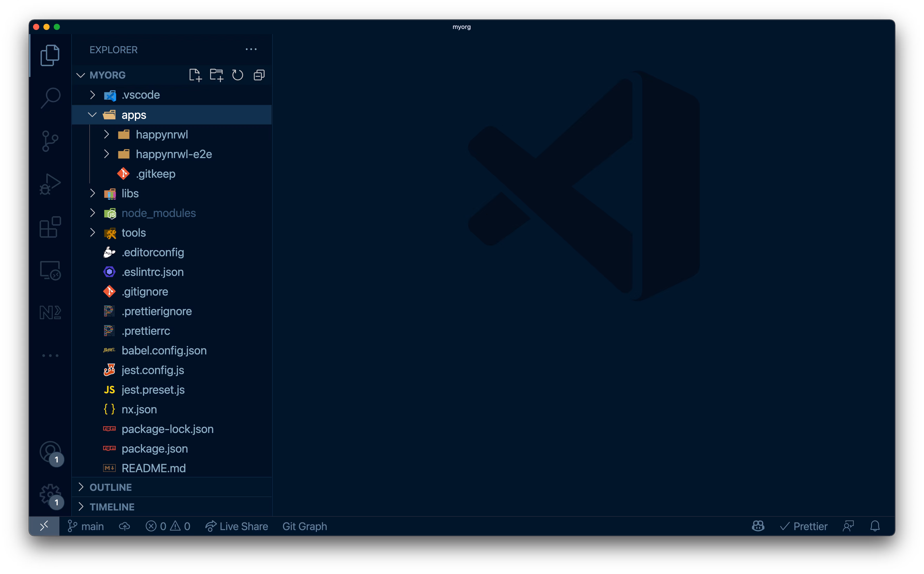Open the Search view in activity bar

pos(50,98)
